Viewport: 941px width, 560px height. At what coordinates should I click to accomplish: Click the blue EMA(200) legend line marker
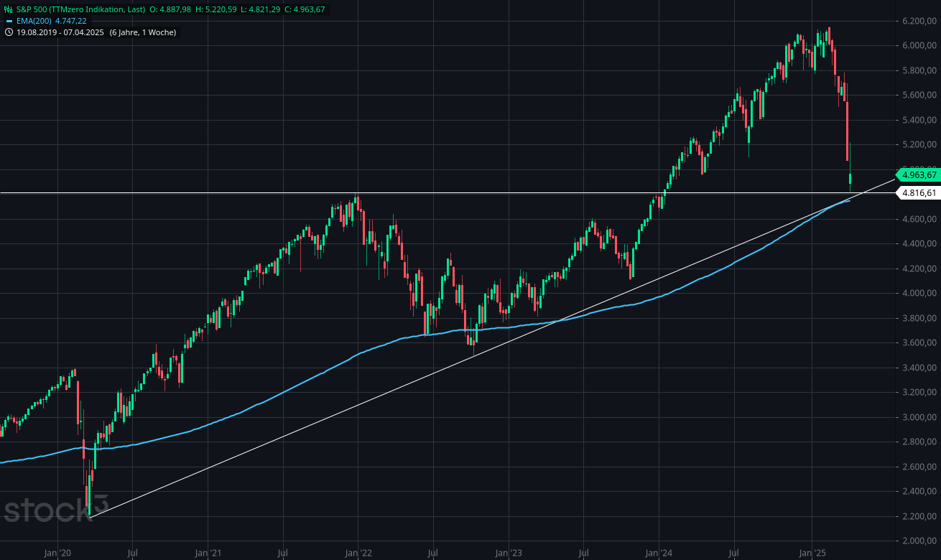pyautogui.click(x=8, y=21)
